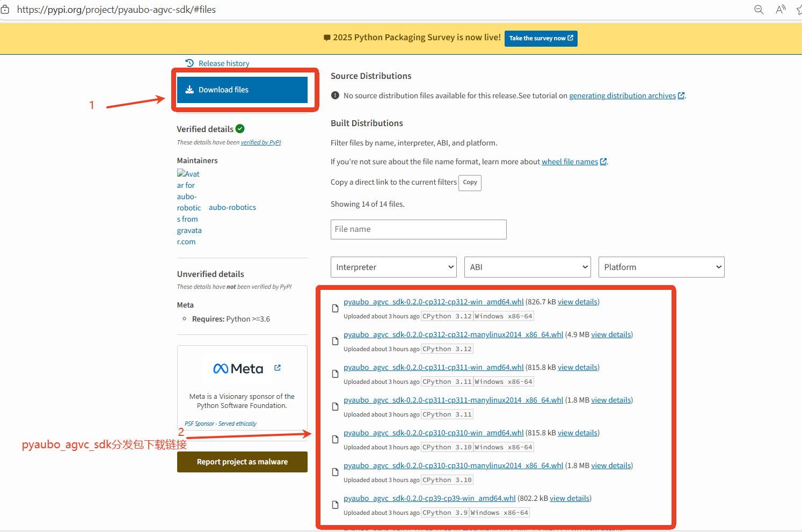Open the generating distribution archives link
This screenshot has height=532, width=802.
pos(622,96)
